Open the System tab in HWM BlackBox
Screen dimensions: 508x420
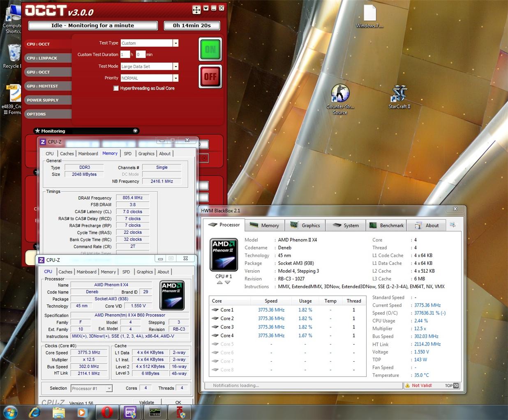[x=346, y=225]
